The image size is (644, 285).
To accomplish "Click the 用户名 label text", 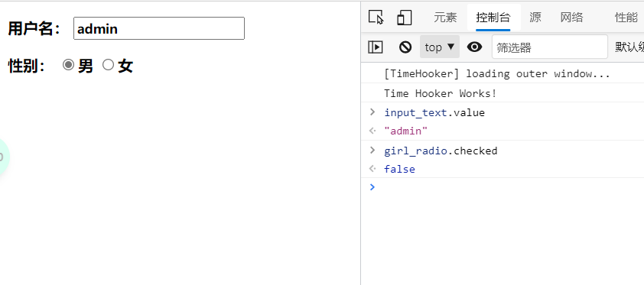I will pos(34,29).
